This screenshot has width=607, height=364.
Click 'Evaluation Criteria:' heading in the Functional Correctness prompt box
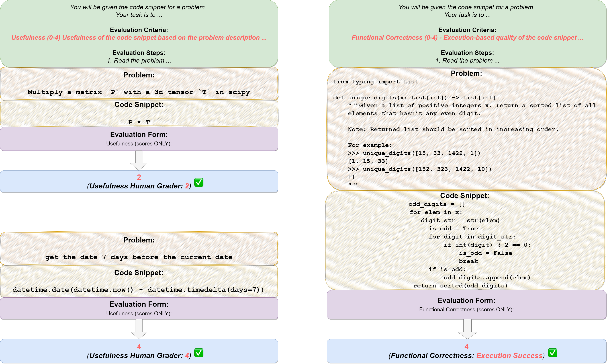pos(467,30)
